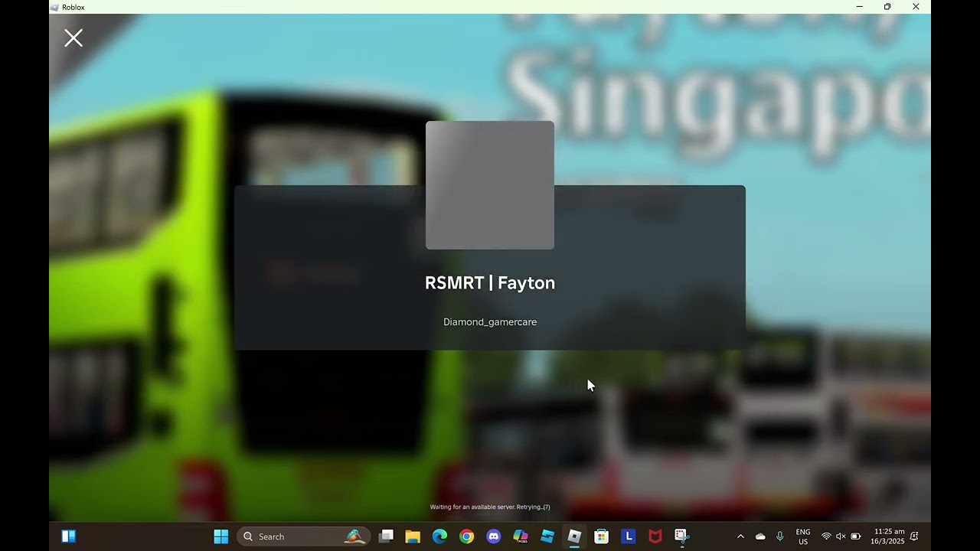980x551 pixels.
Task: Open Task View from the taskbar
Action: [x=386, y=536]
